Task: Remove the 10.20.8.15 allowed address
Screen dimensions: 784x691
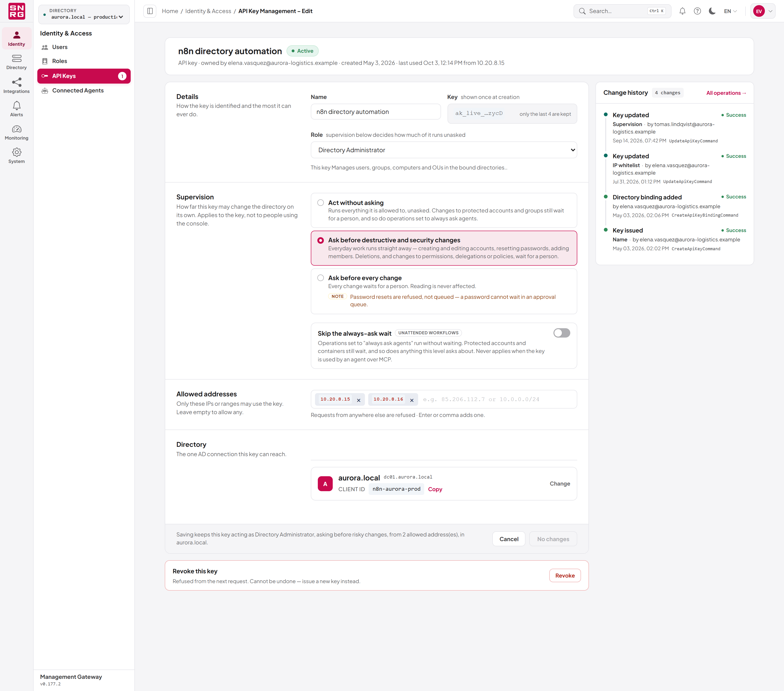Action: (359, 400)
